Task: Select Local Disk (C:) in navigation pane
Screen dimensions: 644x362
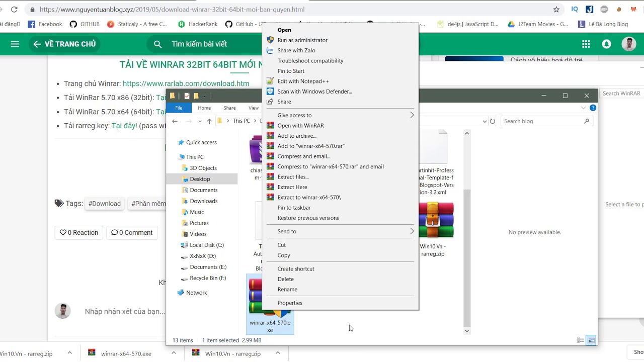Action: [206, 245]
